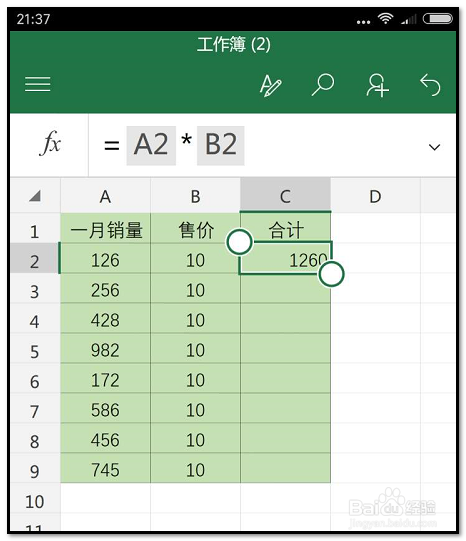Screen dimensions: 466x541
Task: Open the search magnifier
Action: pos(323,84)
